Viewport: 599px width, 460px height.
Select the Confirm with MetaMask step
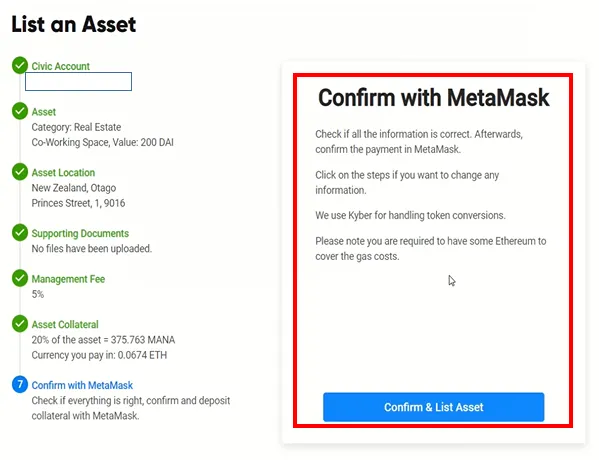[82, 385]
